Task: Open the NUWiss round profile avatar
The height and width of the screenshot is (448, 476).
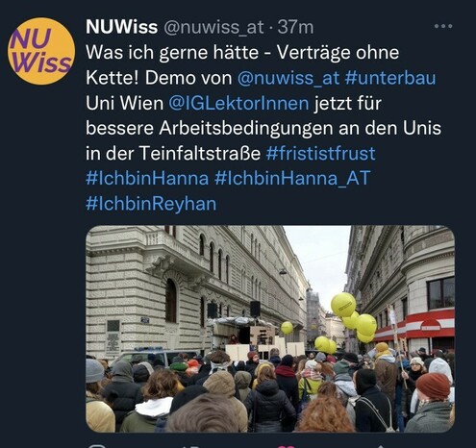Action: coord(41,51)
